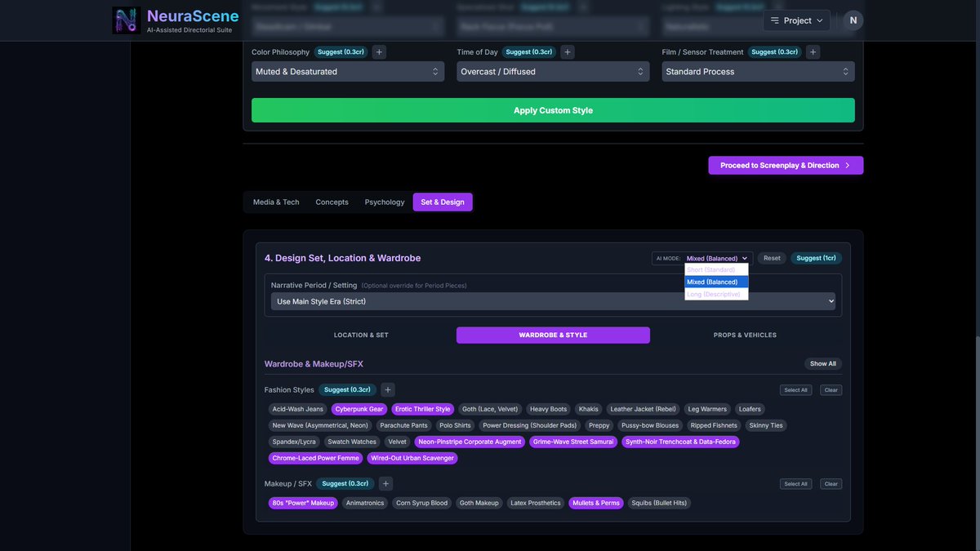Image resolution: width=980 pixels, height=551 pixels.
Task: Click Show All in Wardrobe & Makeup/SFX
Action: pyautogui.click(x=822, y=364)
